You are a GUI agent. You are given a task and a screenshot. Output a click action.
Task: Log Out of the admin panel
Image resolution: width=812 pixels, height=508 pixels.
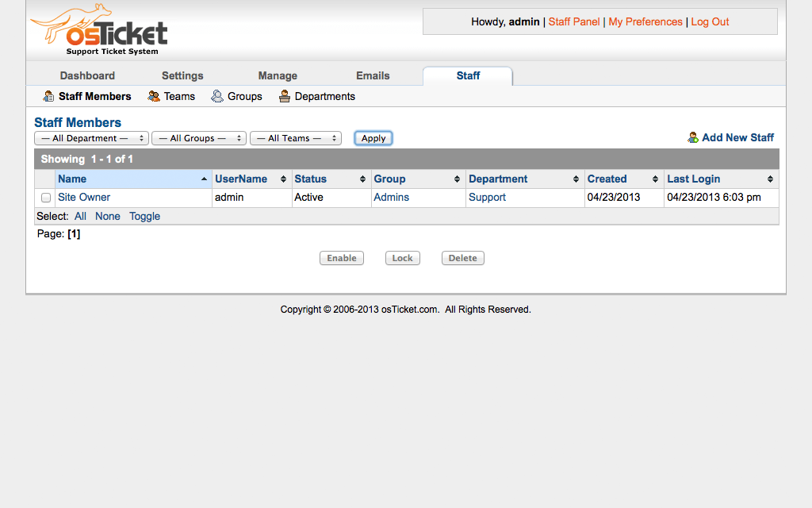coord(710,21)
